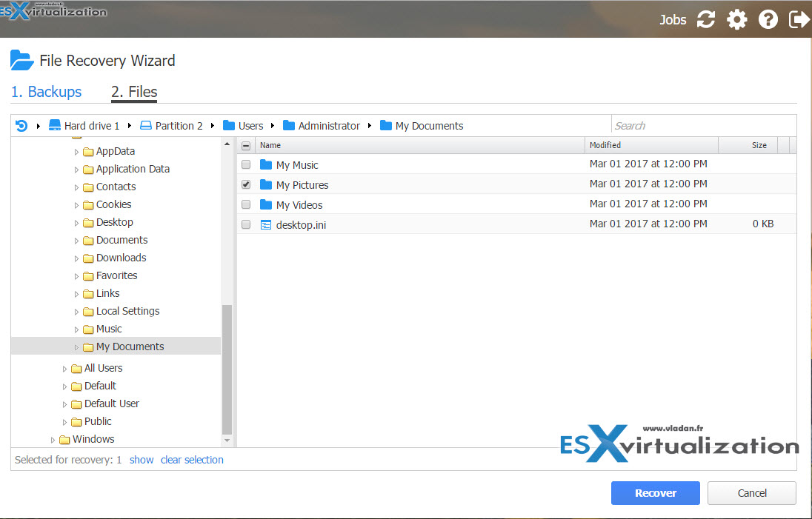Click My Documents breadcrumb folder icon

[386, 125]
